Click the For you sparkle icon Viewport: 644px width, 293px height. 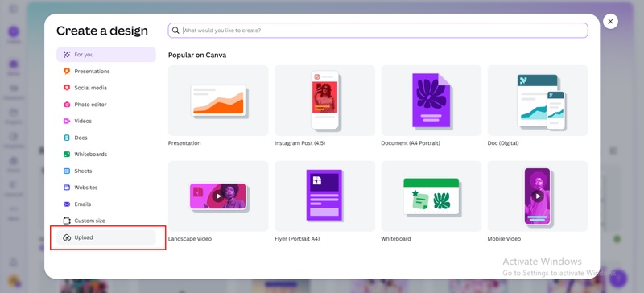coord(67,54)
